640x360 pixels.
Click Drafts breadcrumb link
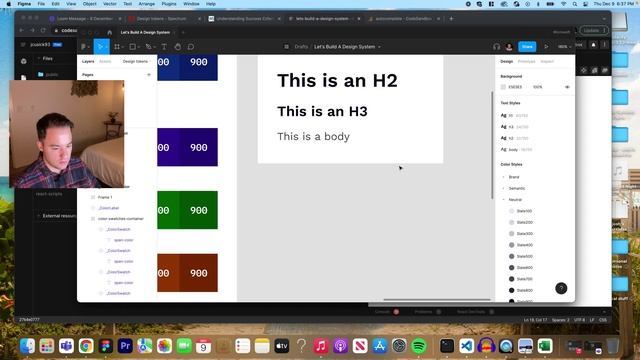coord(301,47)
